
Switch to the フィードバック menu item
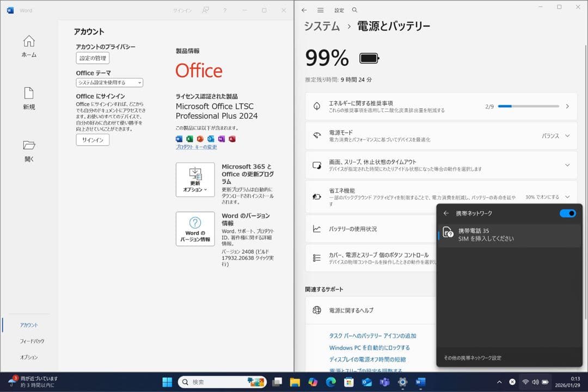[29, 340]
